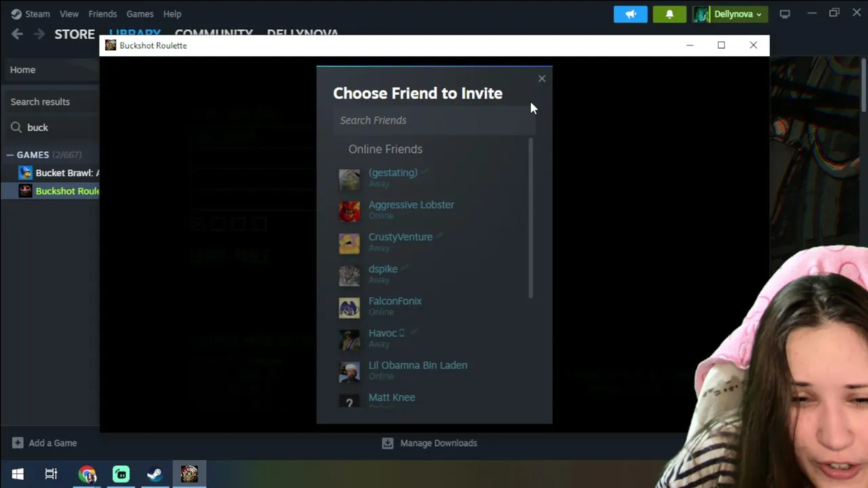Click Havoc's avatar in the friends list

coord(349,339)
